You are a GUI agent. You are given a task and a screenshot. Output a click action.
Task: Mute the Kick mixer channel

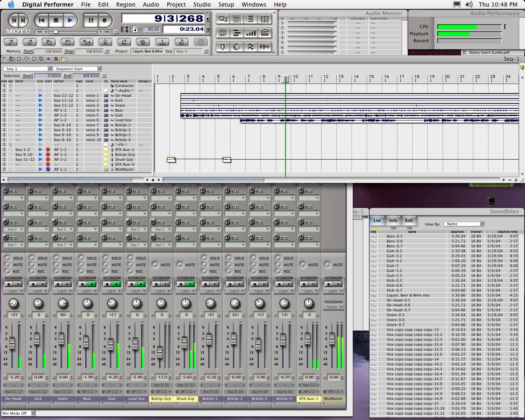(x=32, y=265)
